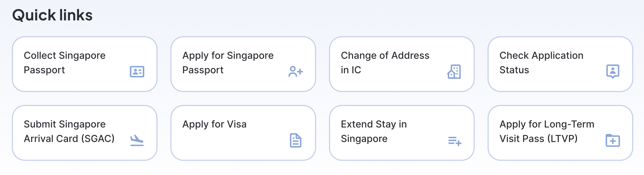Open Collect Singapore Passport link
The image size is (644, 175).
(x=85, y=64)
